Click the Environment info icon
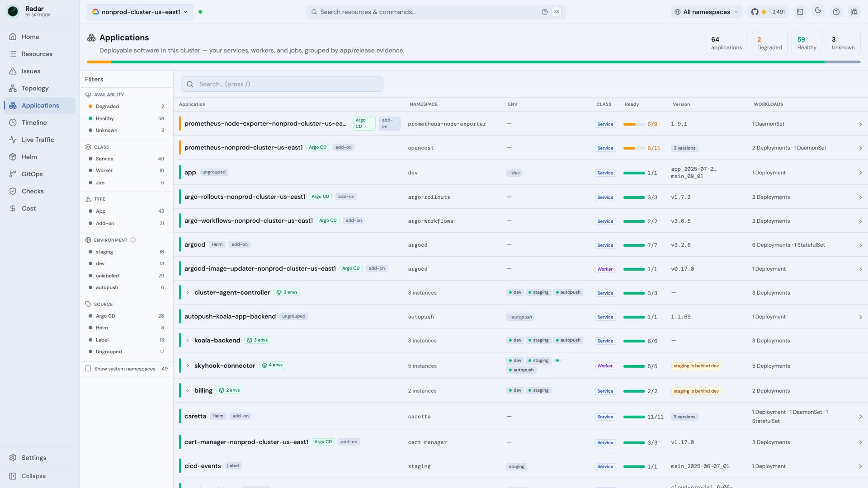The image size is (868, 488). click(x=133, y=240)
